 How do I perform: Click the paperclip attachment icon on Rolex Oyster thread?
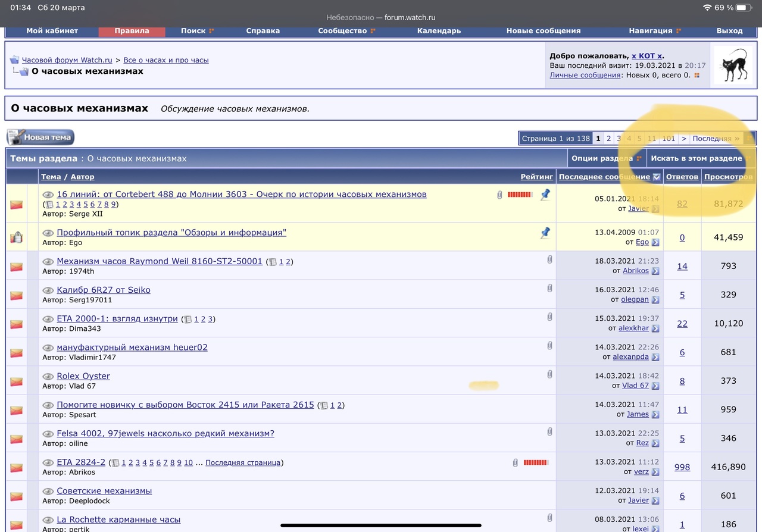(549, 374)
